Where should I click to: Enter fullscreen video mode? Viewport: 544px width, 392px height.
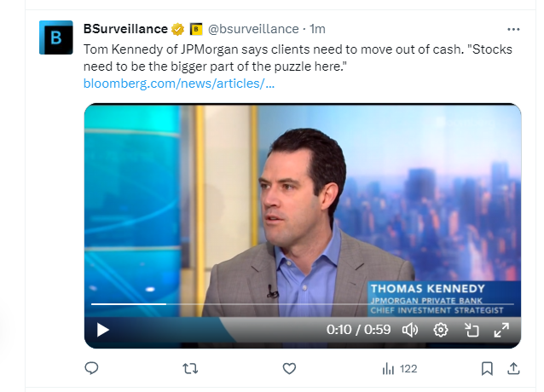501,330
